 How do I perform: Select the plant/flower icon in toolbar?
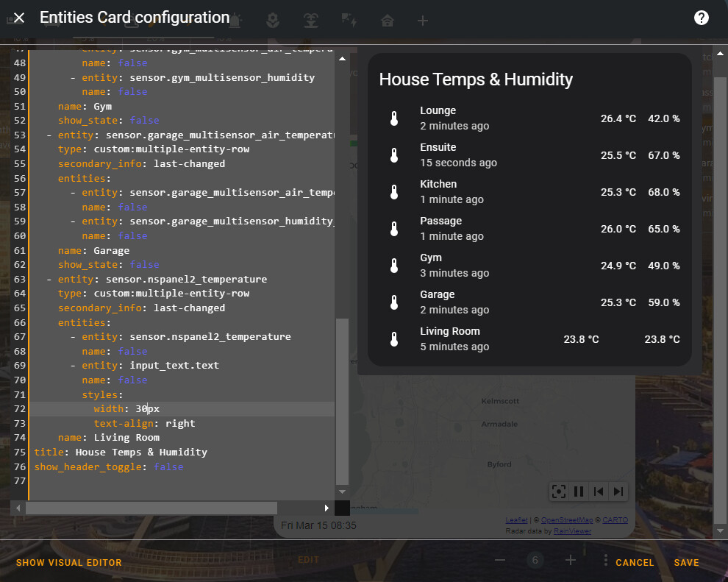[x=273, y=21]
